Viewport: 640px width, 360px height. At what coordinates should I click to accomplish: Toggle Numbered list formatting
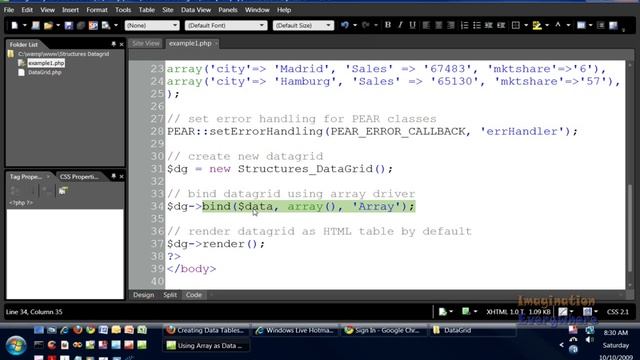click(464, 25)
